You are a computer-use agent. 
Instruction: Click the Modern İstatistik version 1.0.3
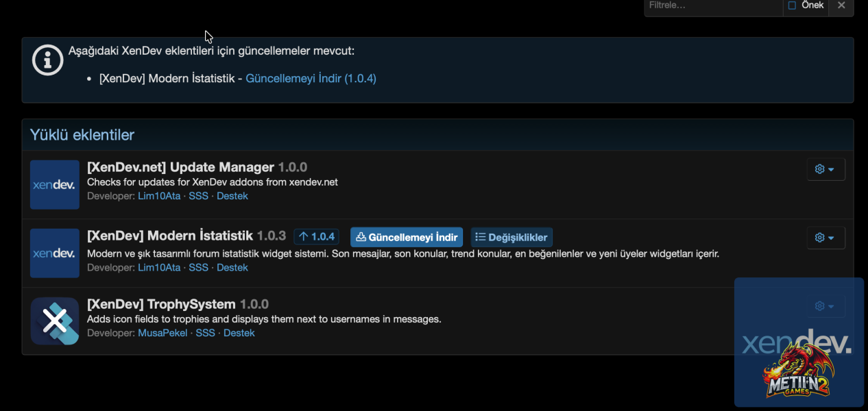(272, 236)
